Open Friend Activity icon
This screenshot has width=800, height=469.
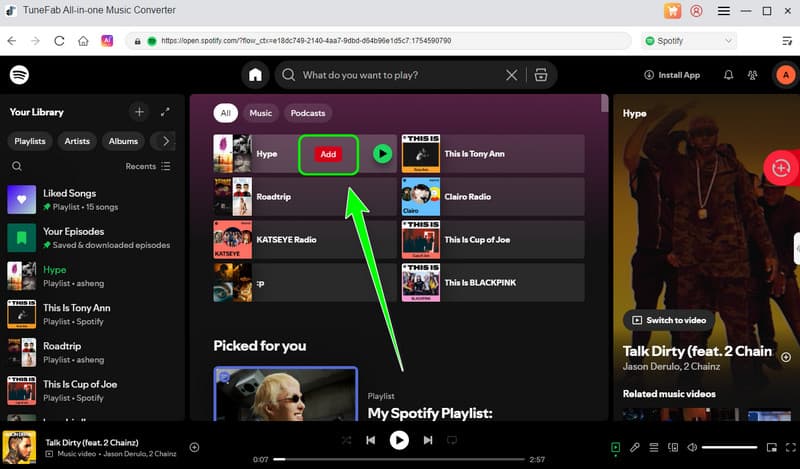point(753,75)
